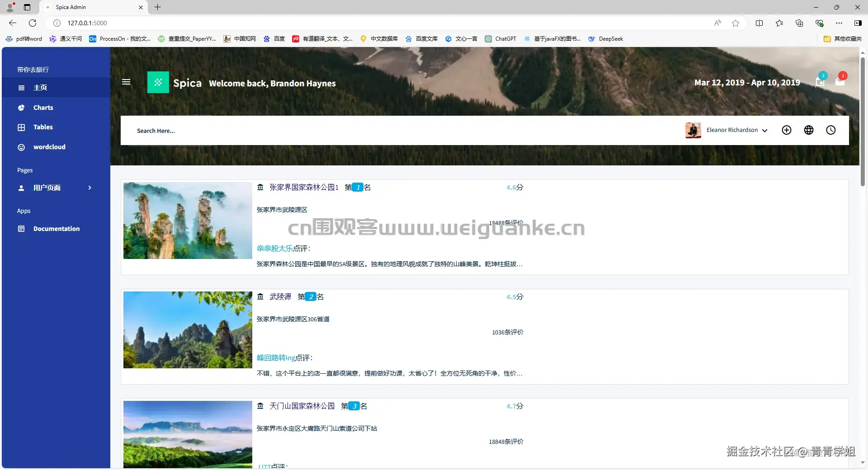Click rank badge 3
This screenshot has height=470, width=868.
coord(354,406)
